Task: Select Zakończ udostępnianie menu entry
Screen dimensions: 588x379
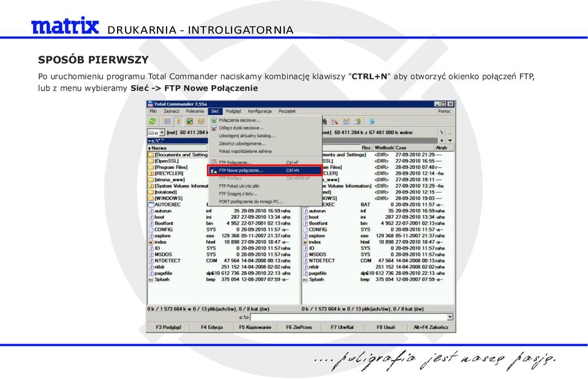Action: (265, 143)
